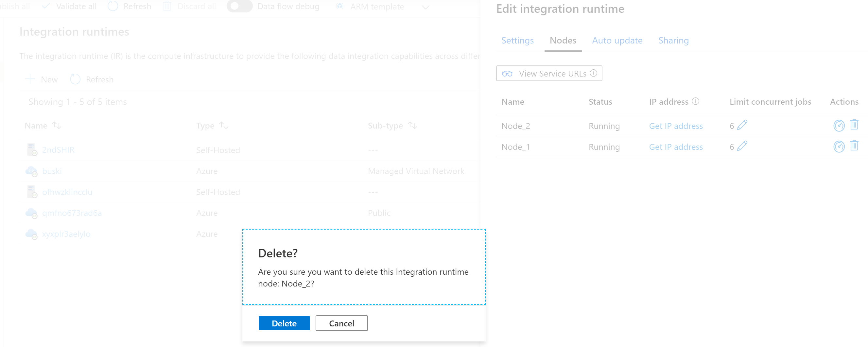The height and width of the screenshot is (347, 868).
Task: Click the ARM template icon in toolbar
Action: click(x=340, y=6)
